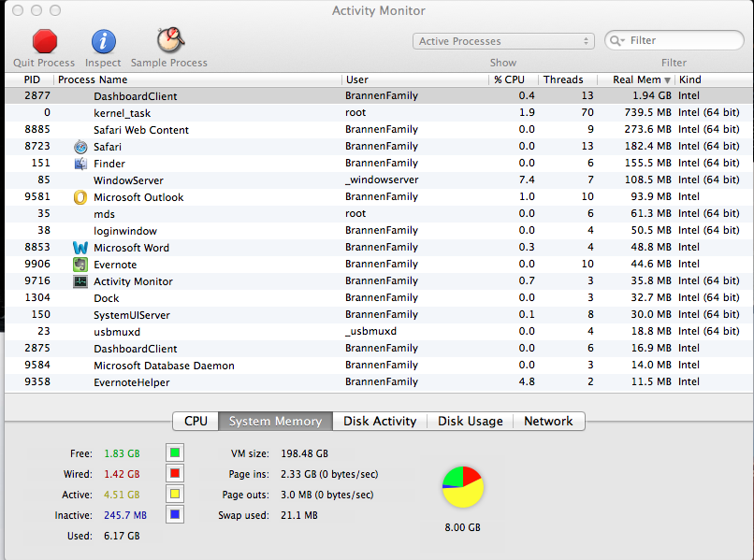Select the Safari compass icon in list
The width and height of the screenshot is (754, 560).
click(x=80, y=147)
